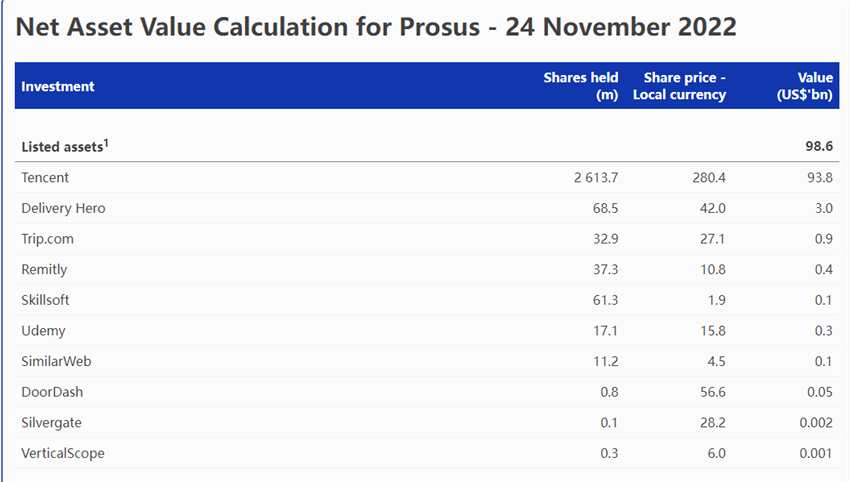Click the Skillsoft investment name

coord(45,300)
